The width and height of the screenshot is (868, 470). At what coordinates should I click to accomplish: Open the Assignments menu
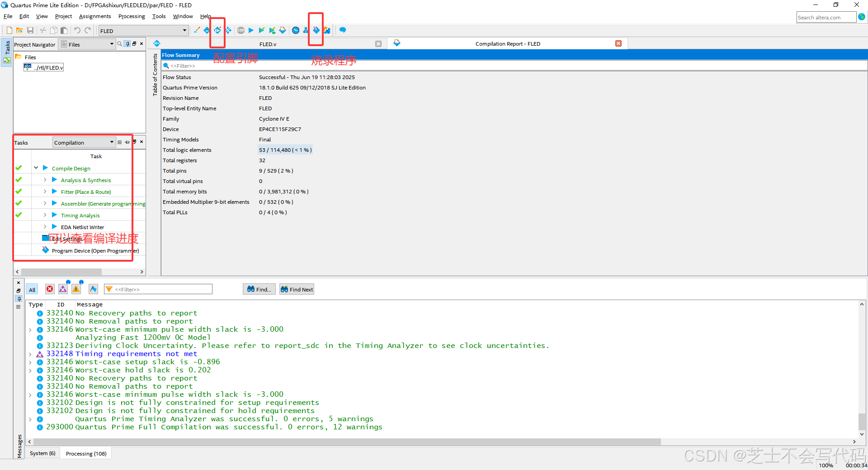click(x=95, y=16)
